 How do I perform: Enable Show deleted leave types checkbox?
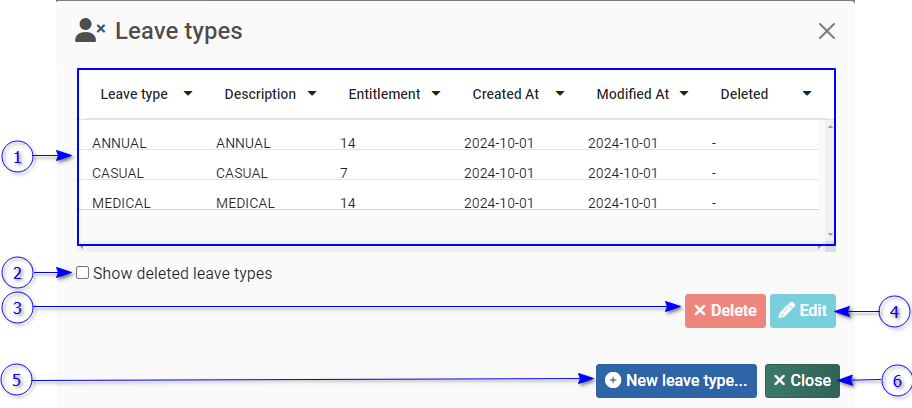pyautogui.click(x=83, y=273)
